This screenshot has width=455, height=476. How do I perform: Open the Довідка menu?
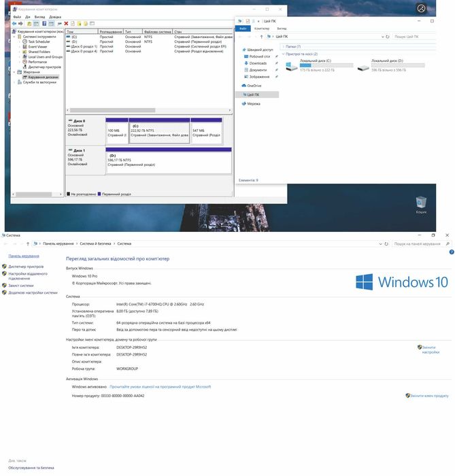(x=55, y=17)
